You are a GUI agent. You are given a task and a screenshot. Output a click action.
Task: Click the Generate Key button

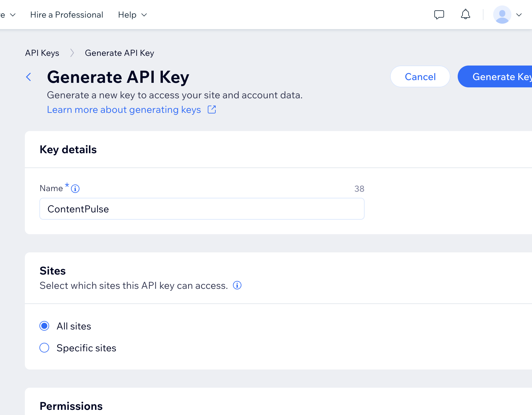tap(495, 77)
